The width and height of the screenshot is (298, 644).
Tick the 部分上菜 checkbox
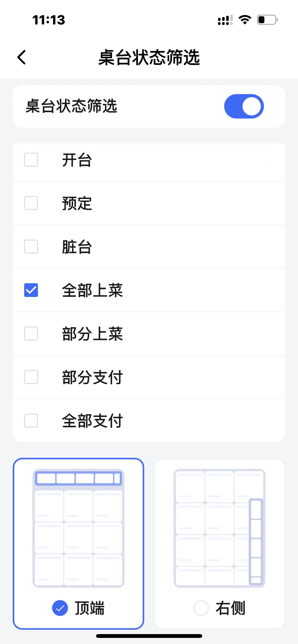click(31, 334)
